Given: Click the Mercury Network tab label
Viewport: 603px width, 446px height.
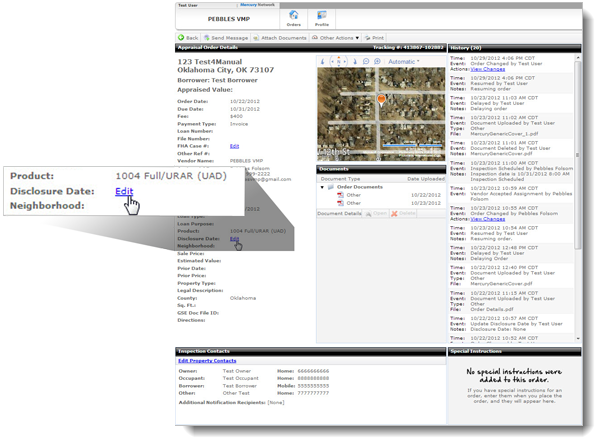Looking at the screenshot, I should pos(257,5).
